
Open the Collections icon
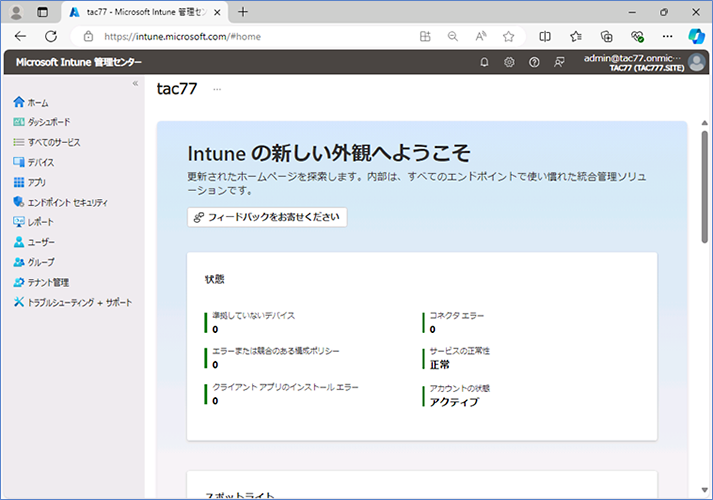click(607, 36)
